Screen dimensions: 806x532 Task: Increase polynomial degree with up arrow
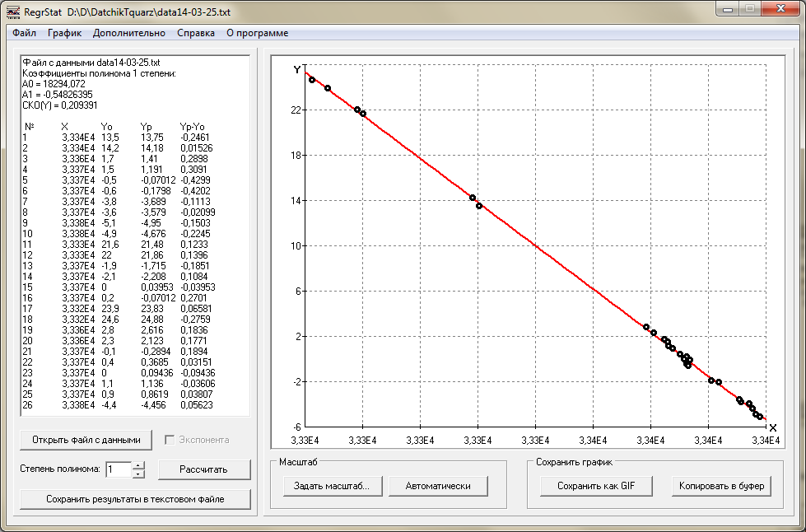pos(138,465)
